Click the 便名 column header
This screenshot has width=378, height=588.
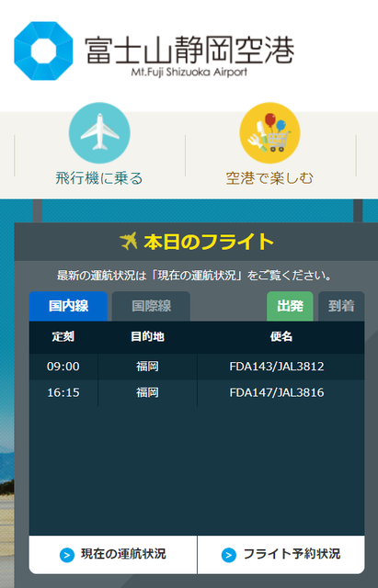(281, 337)
